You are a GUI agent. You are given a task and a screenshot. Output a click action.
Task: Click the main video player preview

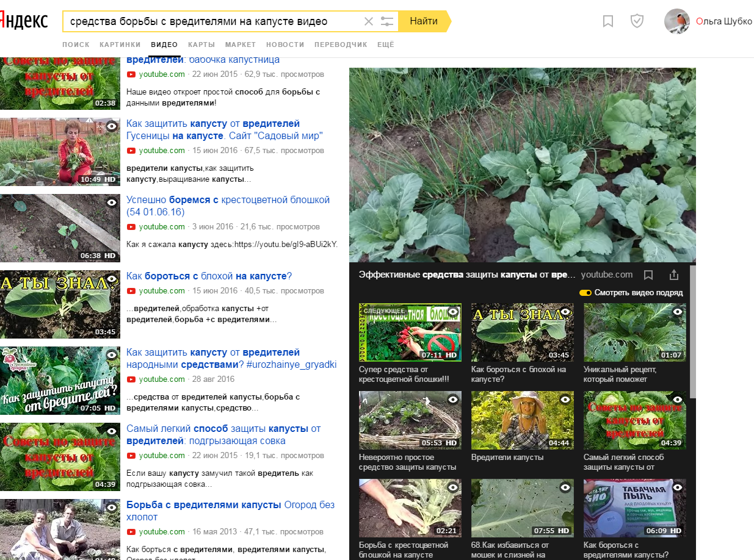(523, 165)
